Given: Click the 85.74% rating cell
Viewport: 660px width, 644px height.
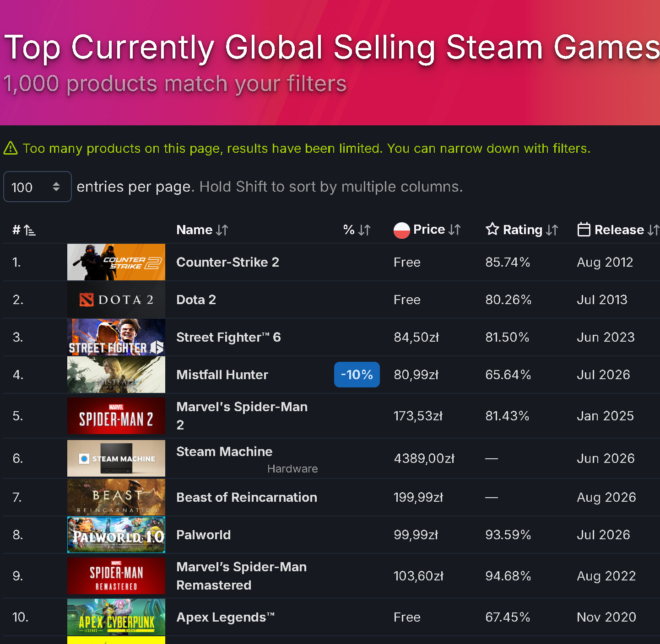Looking at the screenshot, I should coord(508,262).
